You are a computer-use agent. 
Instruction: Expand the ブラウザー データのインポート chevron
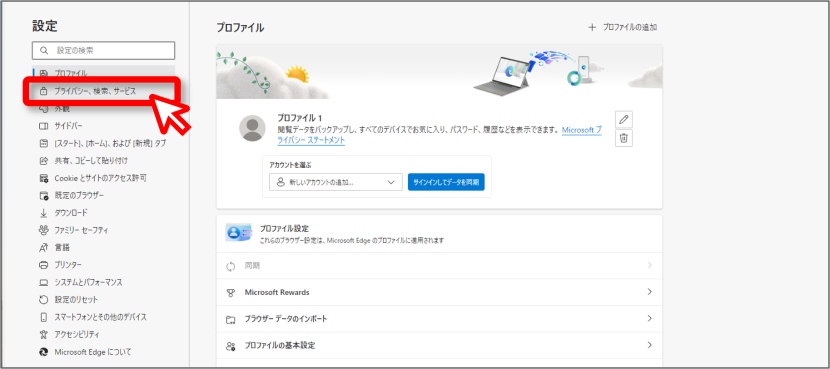[x=649, y=319]
